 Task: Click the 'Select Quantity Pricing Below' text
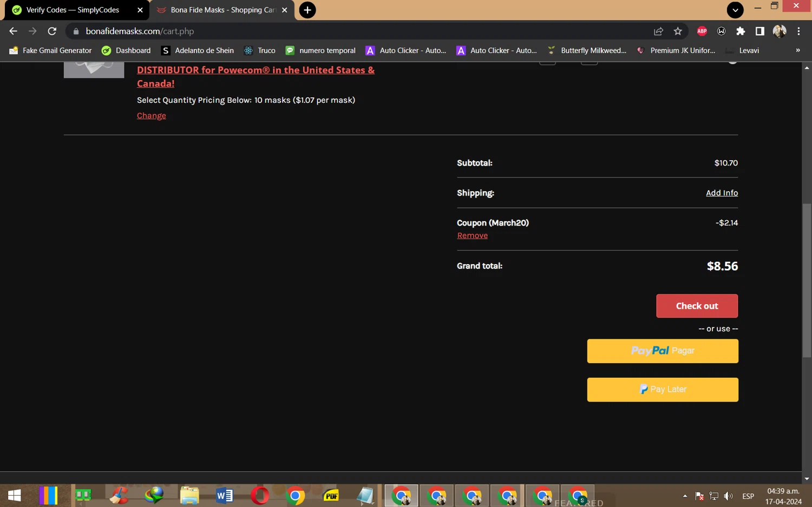(194, 100)
